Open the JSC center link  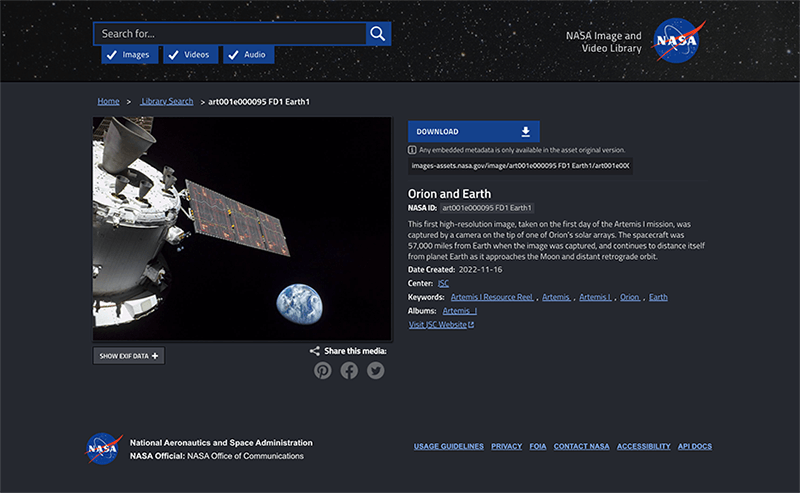tap(443, 283)
